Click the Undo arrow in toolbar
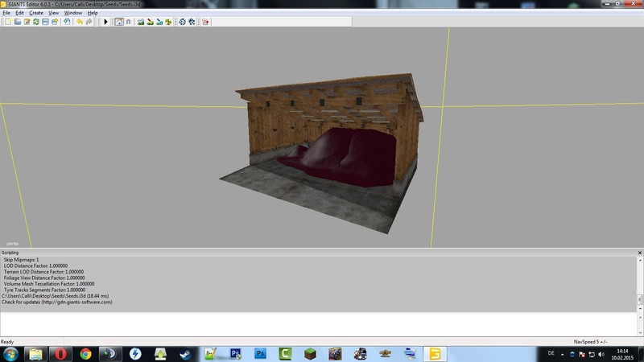Screen dimensions: 644x362 pyautogui.click(x=79, y=22)
